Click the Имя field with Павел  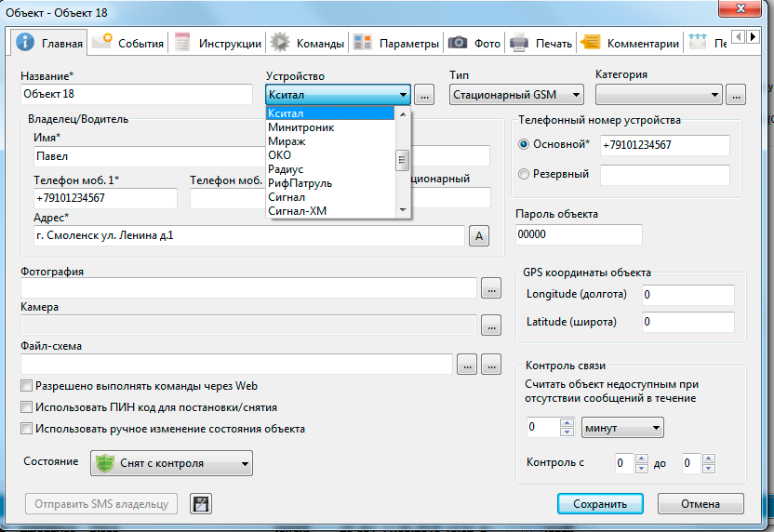point(150,156)
